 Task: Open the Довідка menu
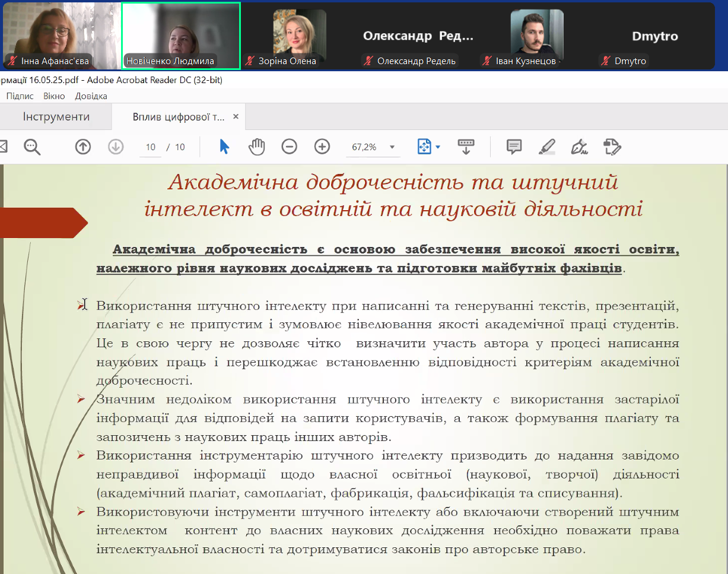[x=91, y=96]
